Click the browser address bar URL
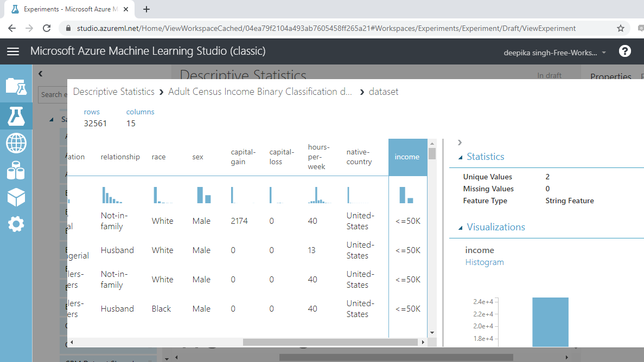This screenshot has width=644, height=362. 327,28
